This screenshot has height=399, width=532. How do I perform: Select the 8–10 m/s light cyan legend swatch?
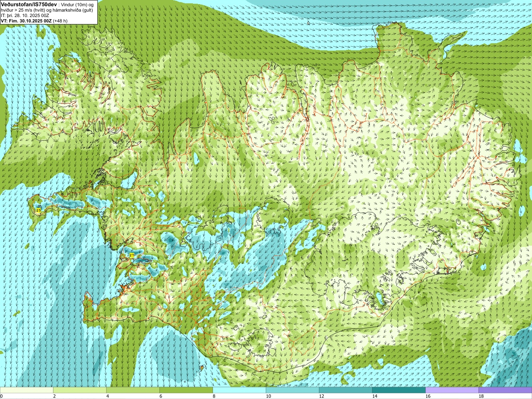pos(239,390)
